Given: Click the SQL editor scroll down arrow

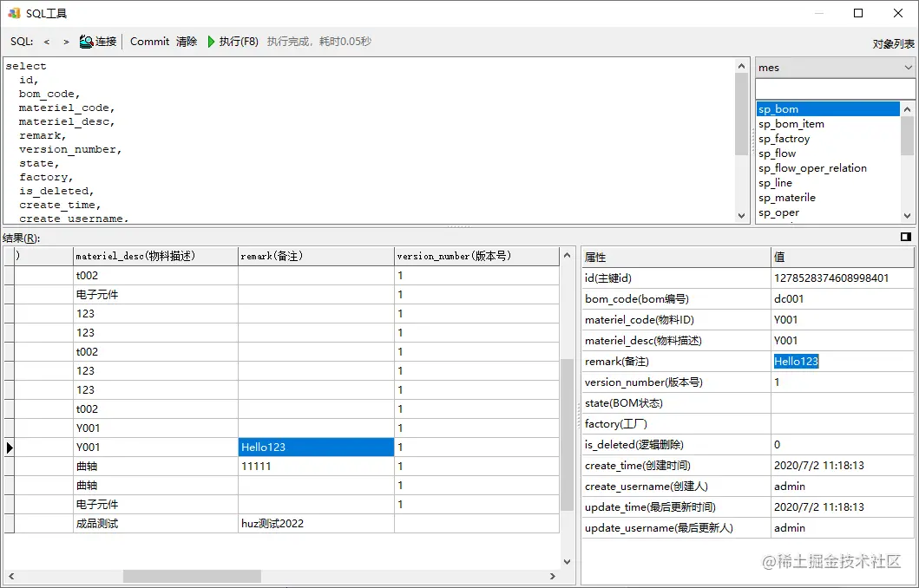Looking at the screenshot, I should [741, 216].
